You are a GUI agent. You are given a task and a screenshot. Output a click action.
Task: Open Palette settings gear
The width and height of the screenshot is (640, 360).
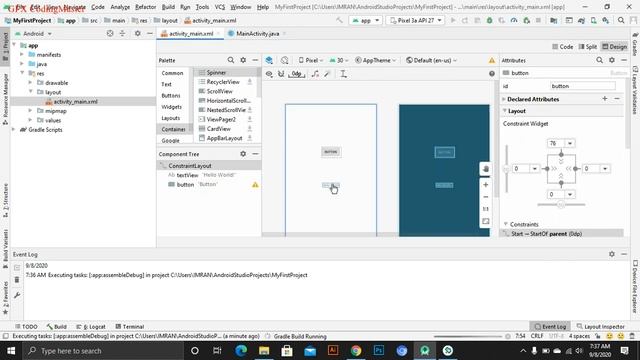(243, 60)
